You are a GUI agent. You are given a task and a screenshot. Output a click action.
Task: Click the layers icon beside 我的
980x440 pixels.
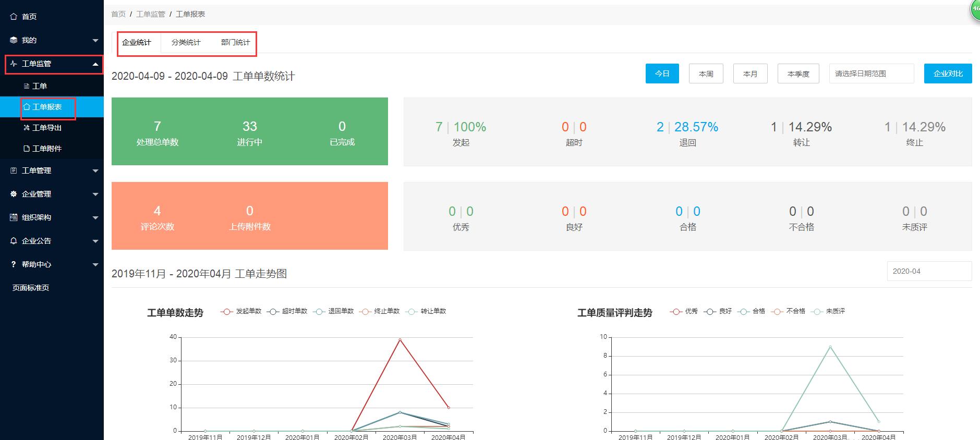tap(14, 40)
